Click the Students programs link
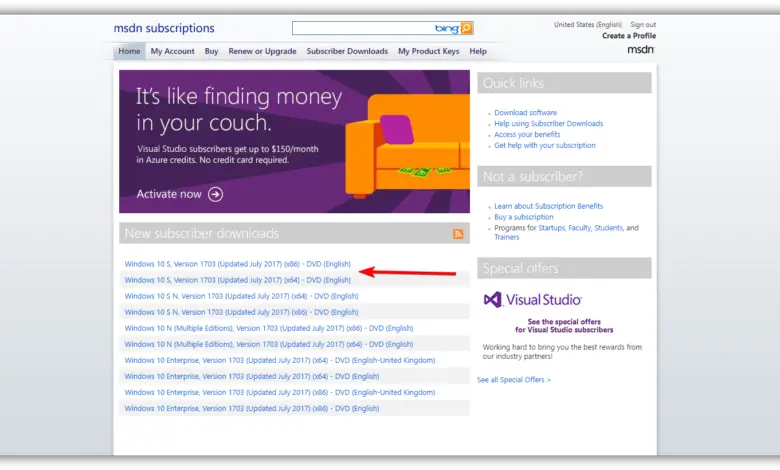Image resolution: width=780 pixels, height=470 pixels. 608,228
